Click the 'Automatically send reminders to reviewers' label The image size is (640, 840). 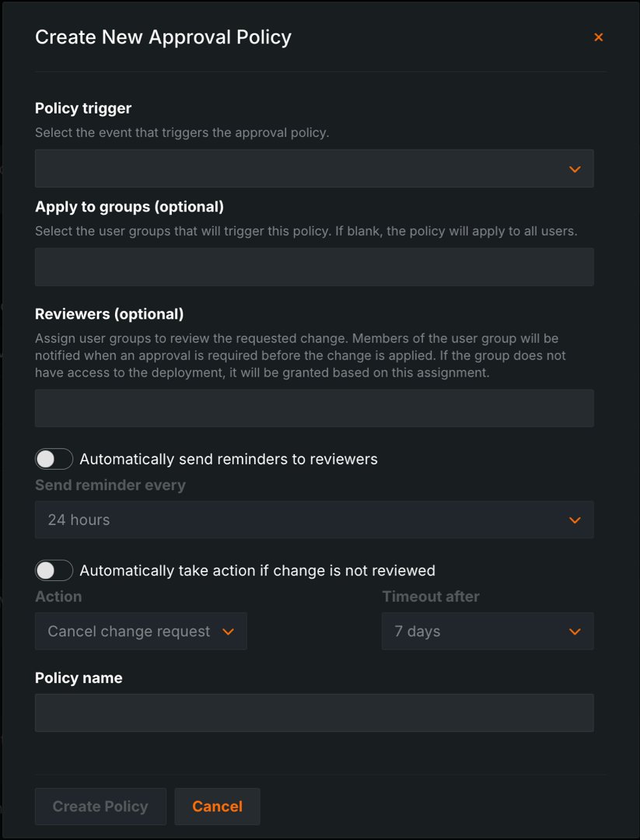[x=229, y=459]
